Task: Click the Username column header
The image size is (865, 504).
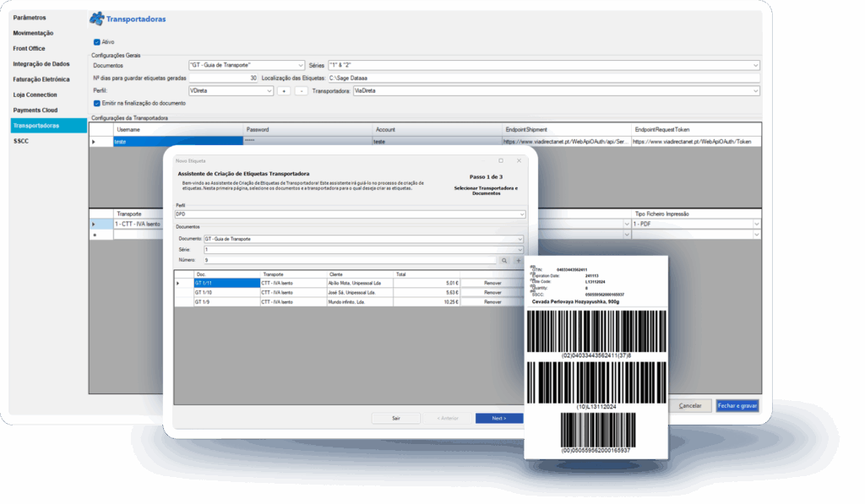Action: tap(178, 129)
